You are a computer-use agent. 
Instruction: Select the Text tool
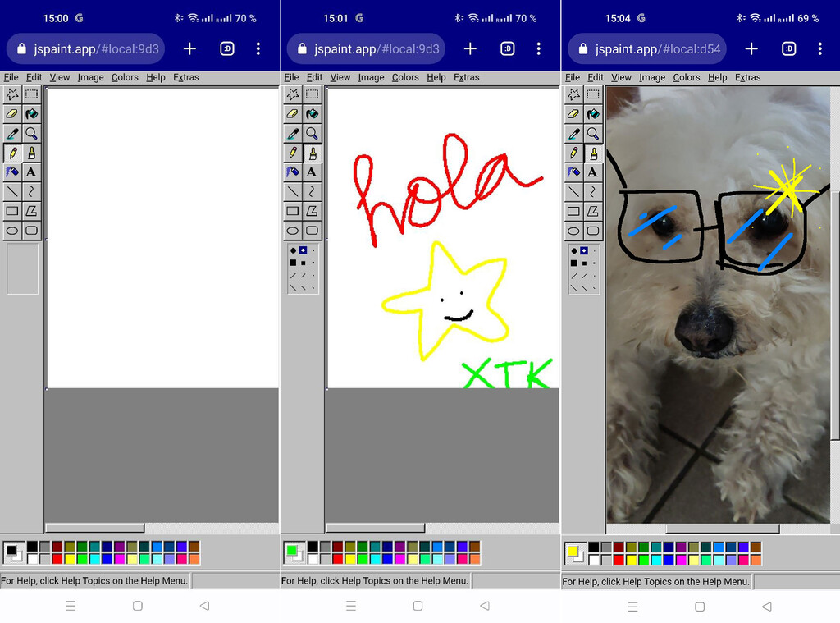click(x=31, y=172)
